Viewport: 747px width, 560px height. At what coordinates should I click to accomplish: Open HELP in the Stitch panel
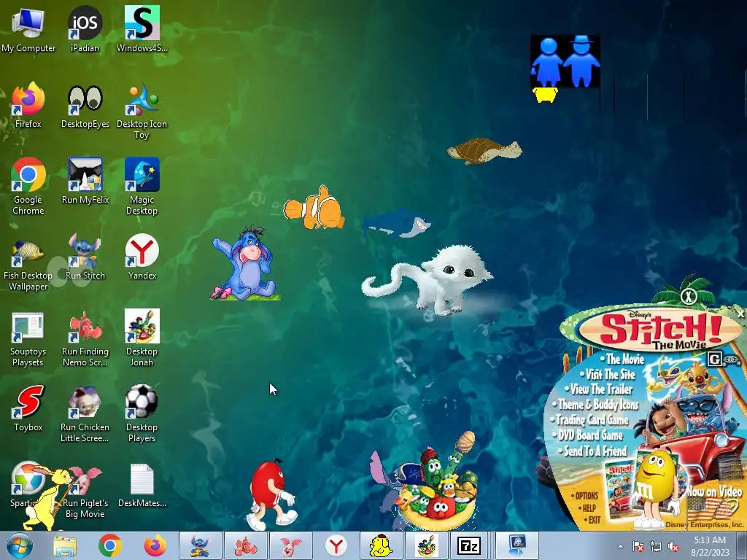(587, 508)
